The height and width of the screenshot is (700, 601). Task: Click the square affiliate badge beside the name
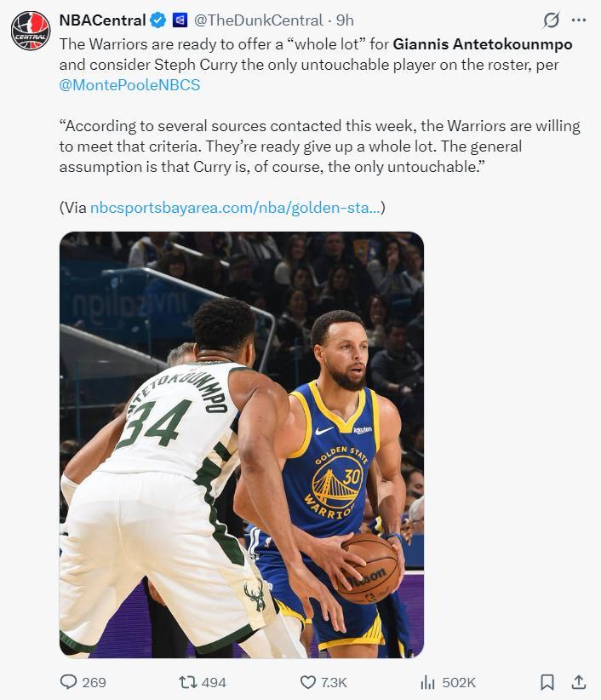tap(180, 20)
